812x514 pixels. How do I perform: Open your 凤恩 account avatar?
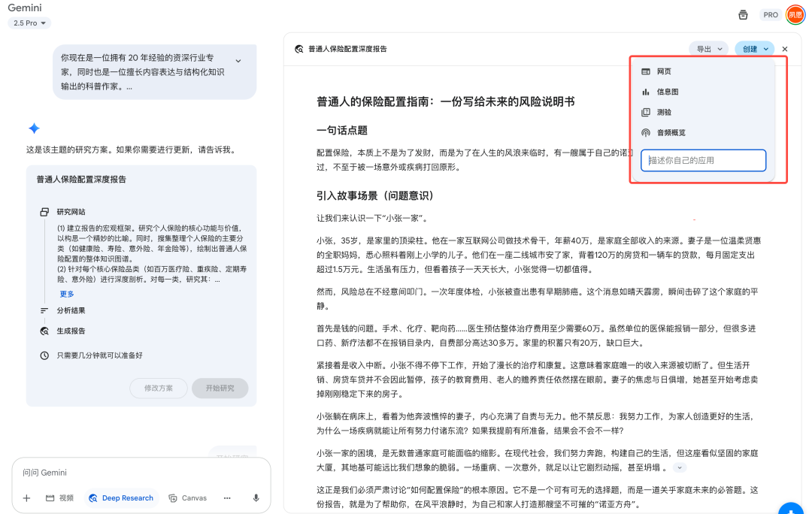(x=795, y=14)
